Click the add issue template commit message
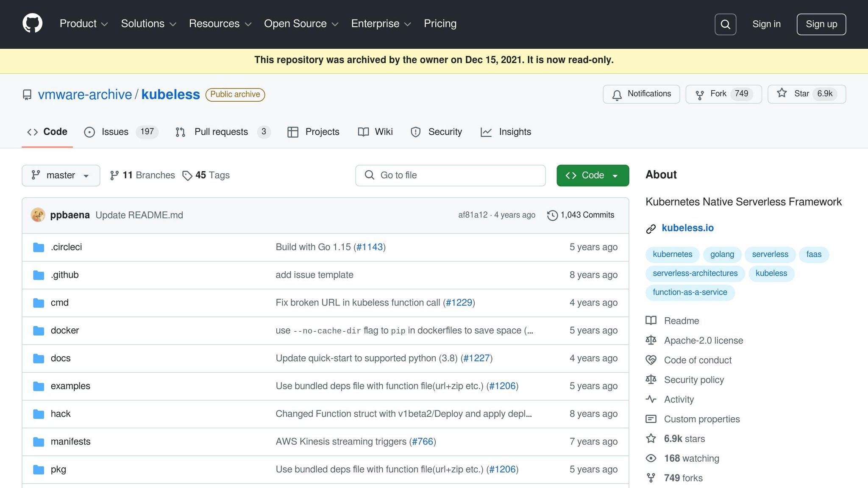 click(314, 275)
